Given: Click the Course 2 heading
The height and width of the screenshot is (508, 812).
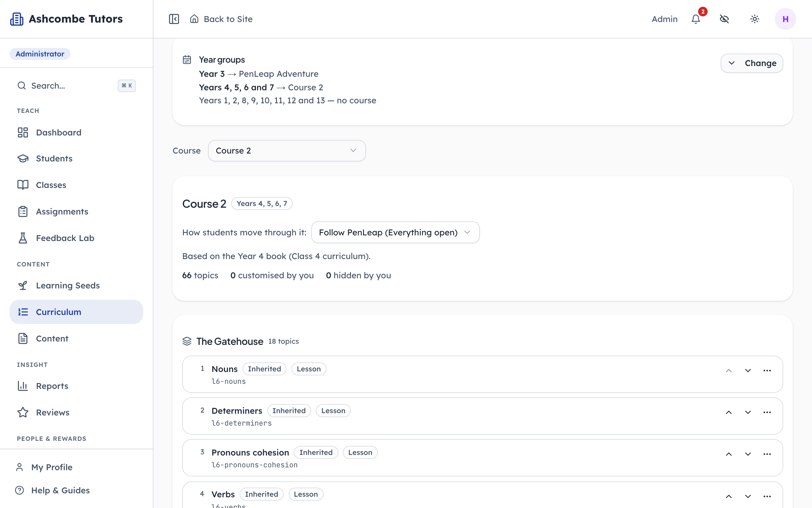Looking at the screenshot, I should tap(204, 203).
